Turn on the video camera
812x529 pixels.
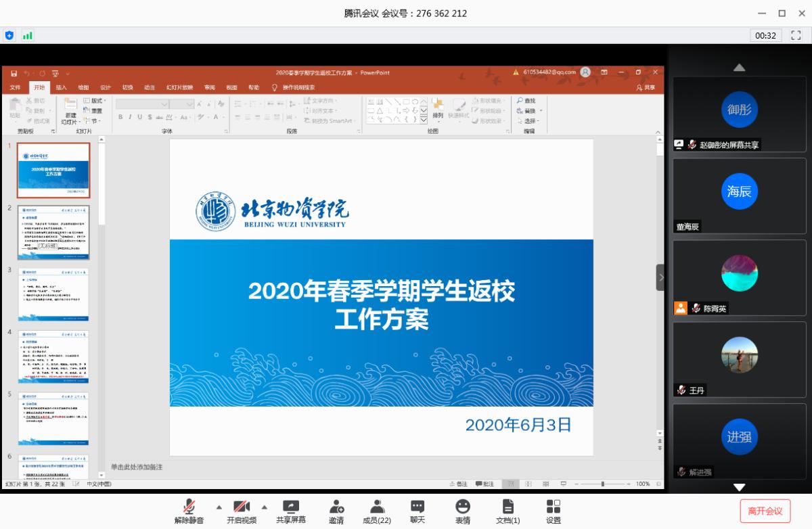click(242, 507)
